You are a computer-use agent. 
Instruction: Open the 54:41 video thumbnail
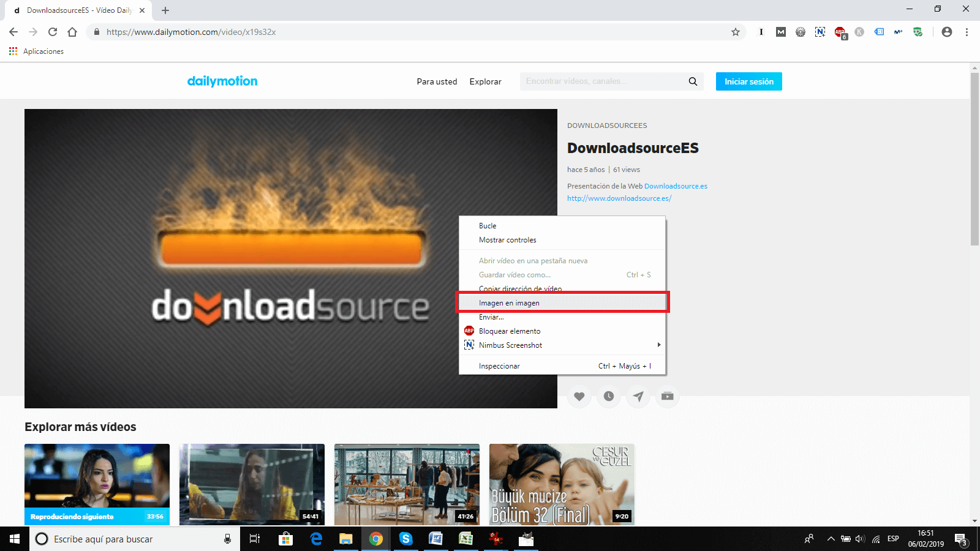tap(252, 484)
